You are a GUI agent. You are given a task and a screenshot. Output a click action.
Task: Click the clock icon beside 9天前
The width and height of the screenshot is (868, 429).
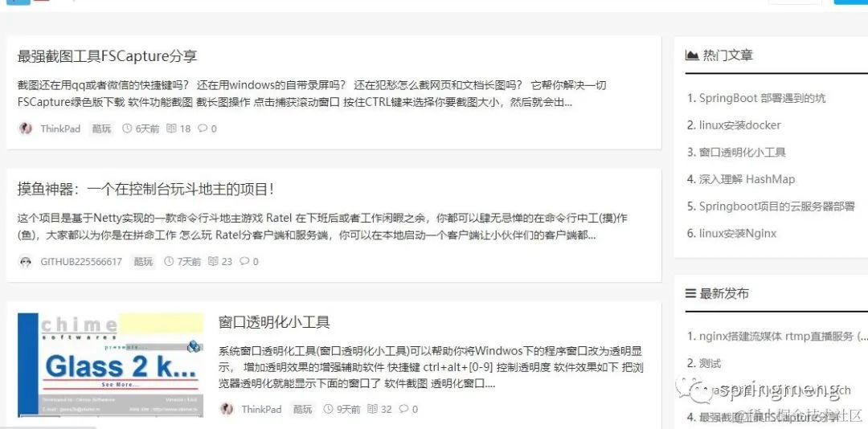pos(328,409)
